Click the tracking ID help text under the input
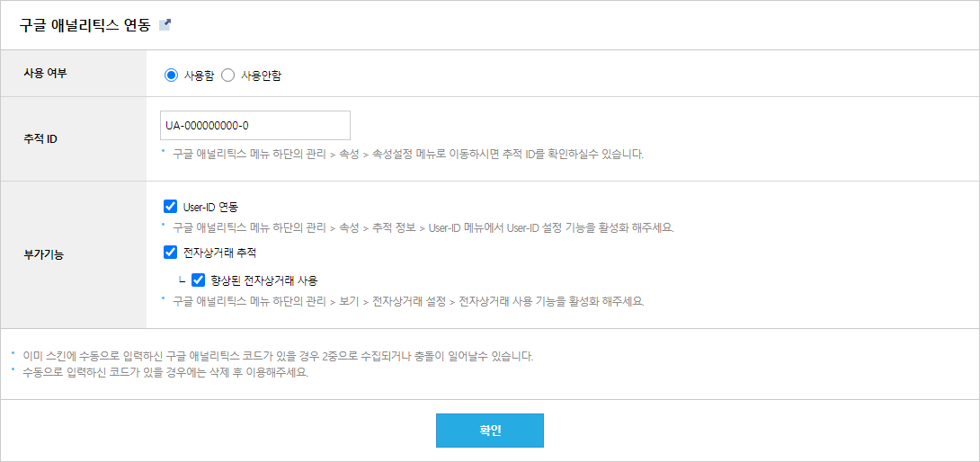Screen dimensions: 980x462 click(408, 155)
